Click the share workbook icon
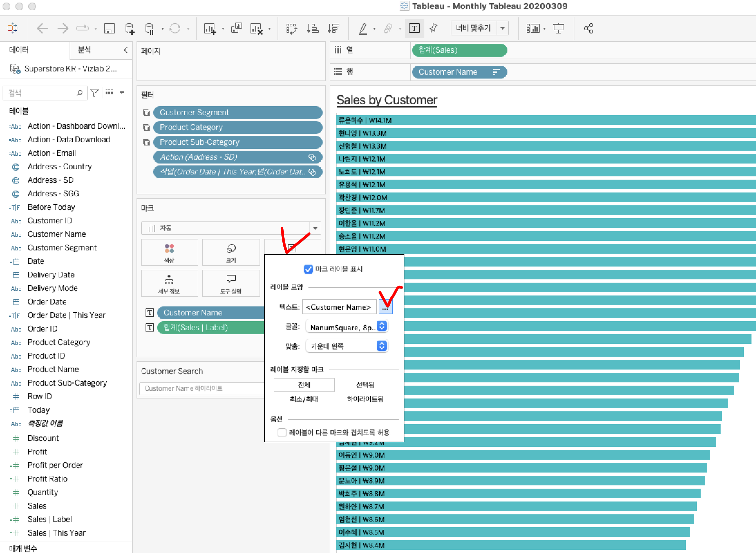 pos(588,28)
